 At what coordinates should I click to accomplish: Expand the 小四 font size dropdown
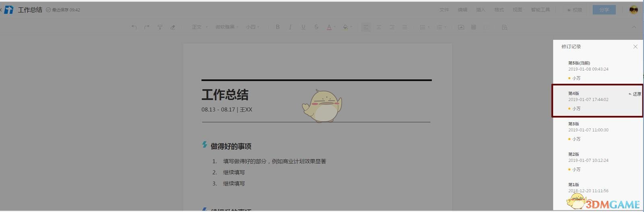252,27
